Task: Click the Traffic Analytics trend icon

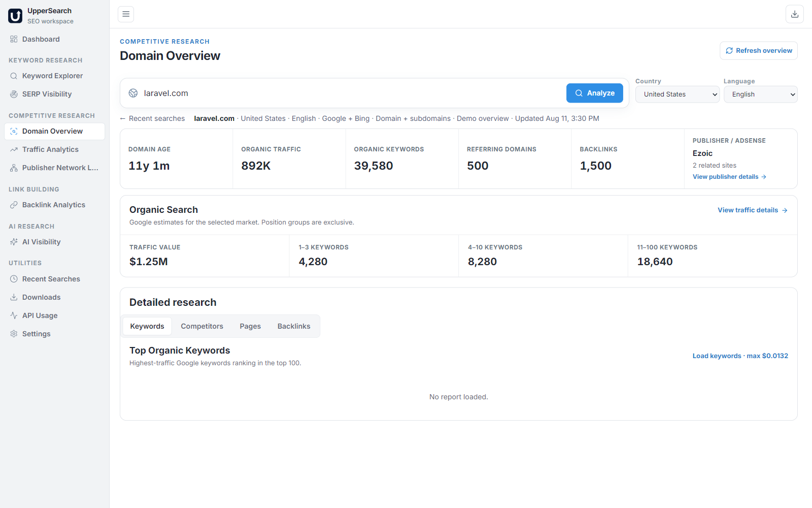Action: coord(14,149)
